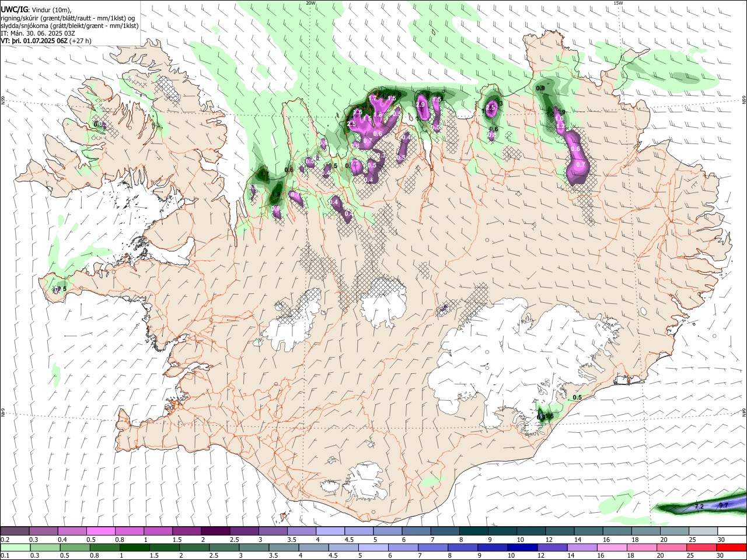Click the '9.7' rain value offshore southeast
747x560 pixels.
pyautogui.click(x=724, y=505)
